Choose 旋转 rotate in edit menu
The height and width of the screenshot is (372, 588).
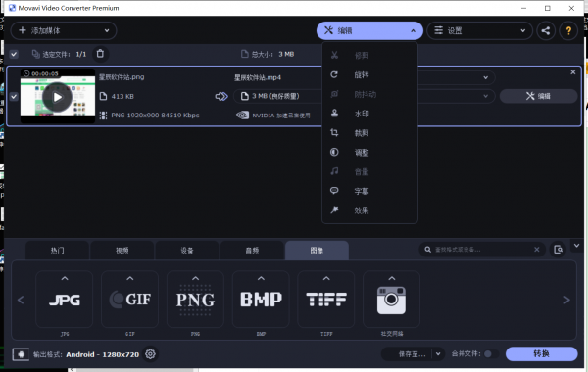[369, 75]
